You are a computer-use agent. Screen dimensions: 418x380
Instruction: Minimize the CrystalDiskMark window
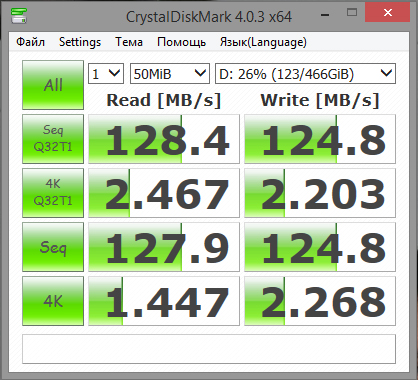(x=325, y=15)
